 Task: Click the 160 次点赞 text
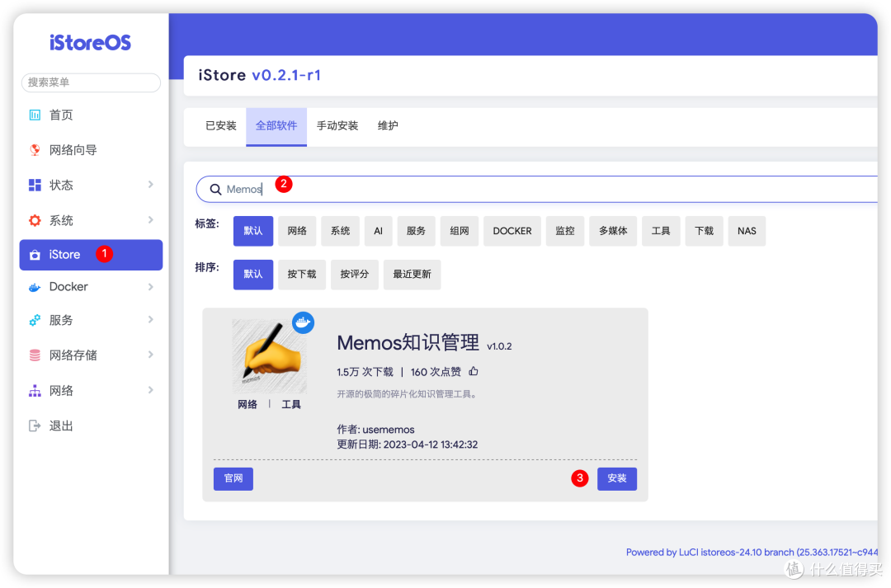436,372
